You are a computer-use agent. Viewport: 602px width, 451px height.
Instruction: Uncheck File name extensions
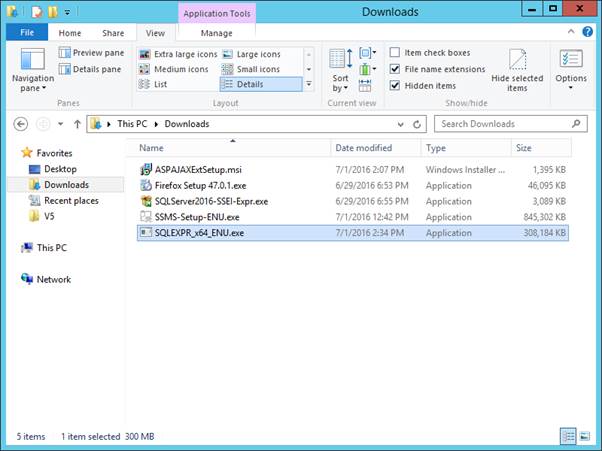coord(395,69)
